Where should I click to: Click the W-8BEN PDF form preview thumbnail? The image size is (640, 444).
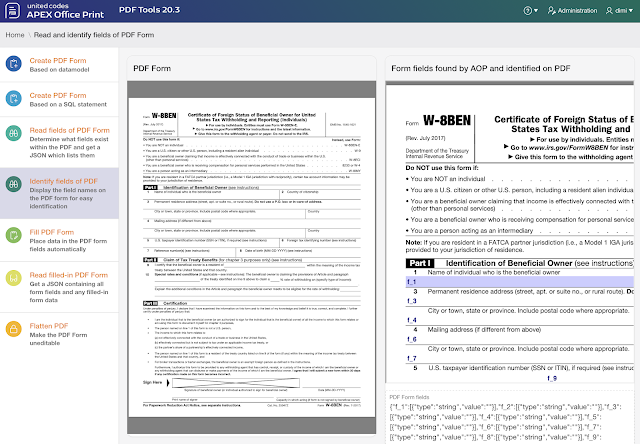tap(251, 257)
